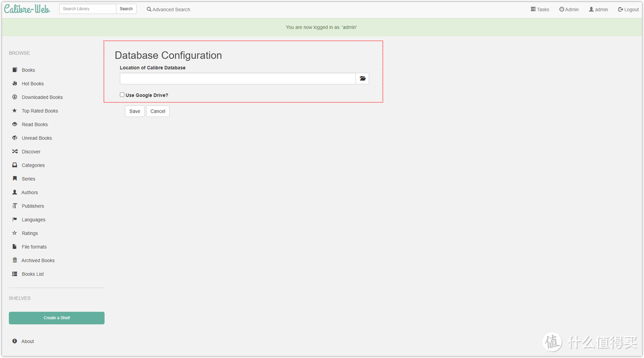Open folder browser for database location
This screenshot has height=358, width=644.
click(363, 78)
